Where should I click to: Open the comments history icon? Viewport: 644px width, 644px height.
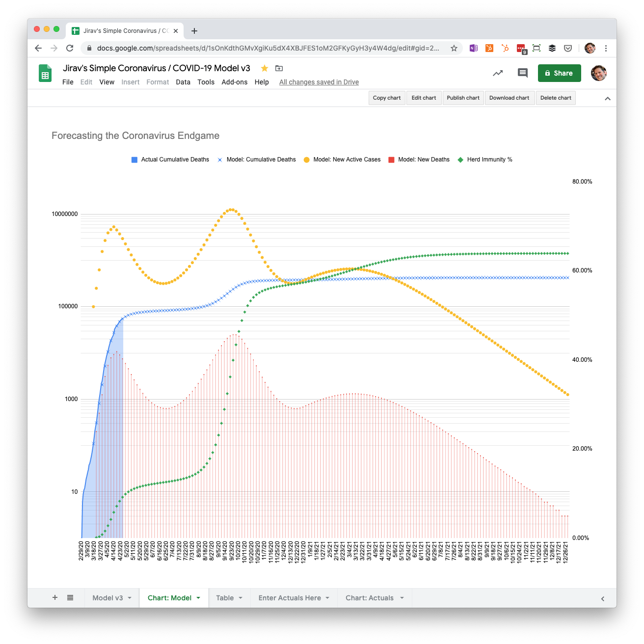coord(523,73)
